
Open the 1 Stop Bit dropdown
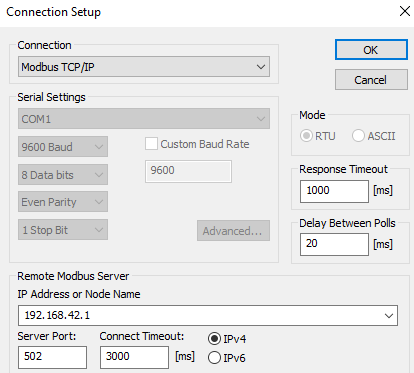coord(63,230)
